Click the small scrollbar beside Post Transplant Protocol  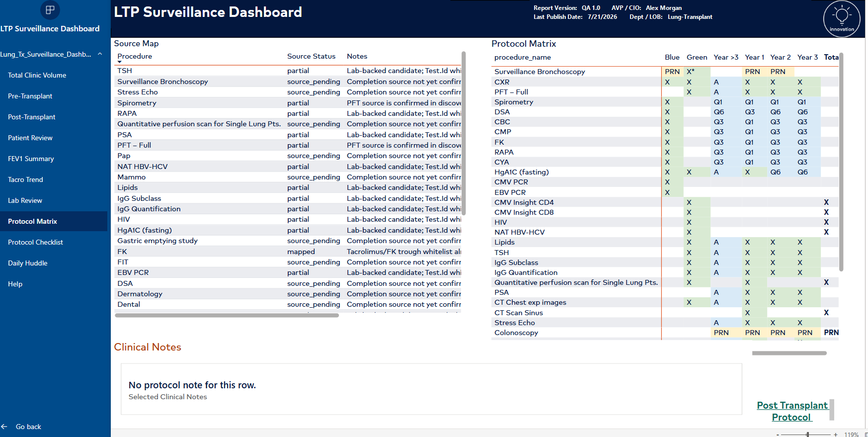coord(832,410)
